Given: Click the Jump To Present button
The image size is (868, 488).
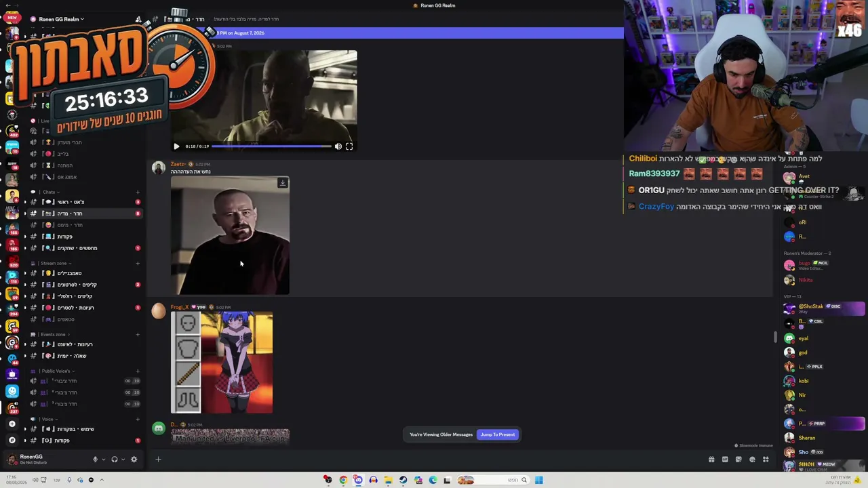Looking at the screenshot, I should click(498, 434).
